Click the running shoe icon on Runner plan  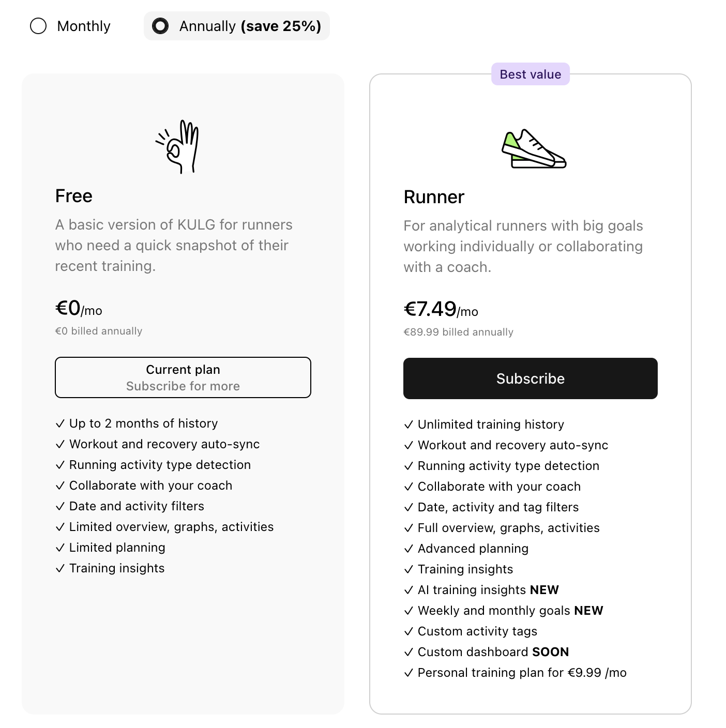(534, 149)
